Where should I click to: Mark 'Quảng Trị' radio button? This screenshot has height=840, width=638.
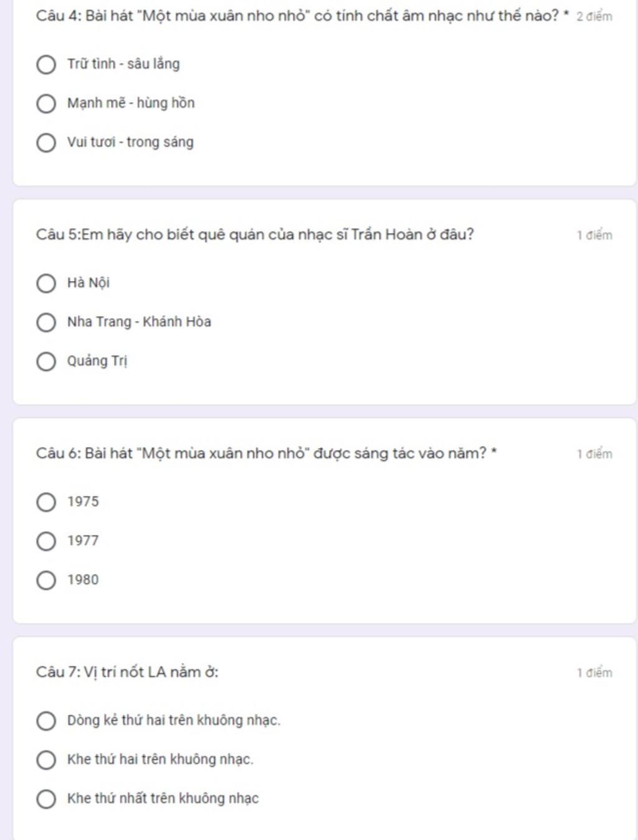point(46,362)
